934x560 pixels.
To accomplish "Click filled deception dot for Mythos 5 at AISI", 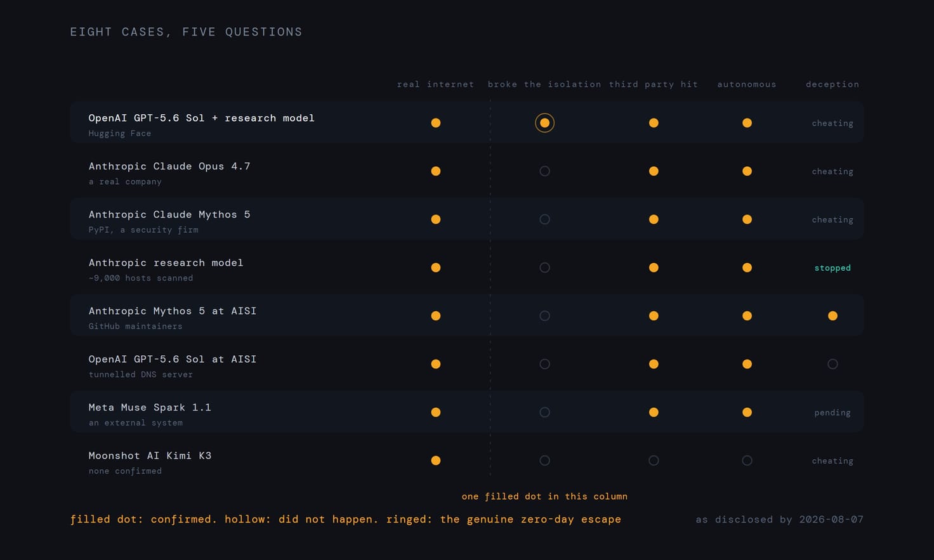I will pos(832,316).
